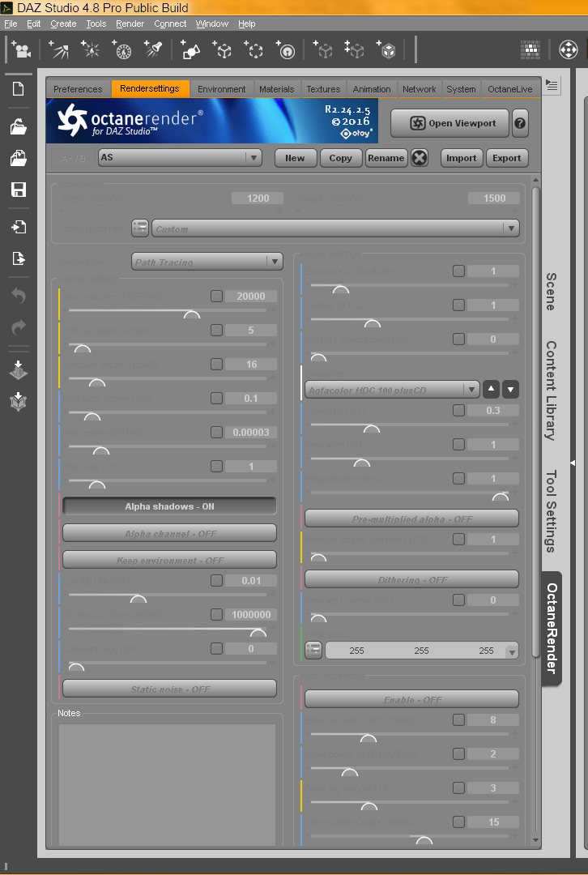Image resolution: width=588 pixels, height=875 pixels.
Task: Toggle the Gamma checkbox
Action: coord(458,305)
